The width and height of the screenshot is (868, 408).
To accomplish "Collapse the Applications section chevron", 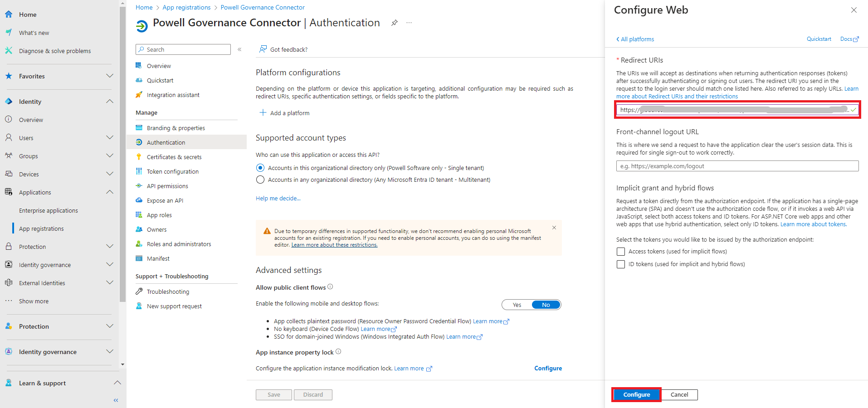I will pyautogui.click(x=109, y=192).
